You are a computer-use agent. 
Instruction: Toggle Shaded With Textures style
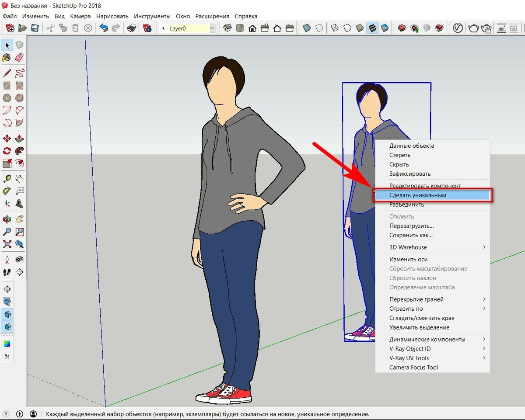pyautogui.click(x=372, y=28)
